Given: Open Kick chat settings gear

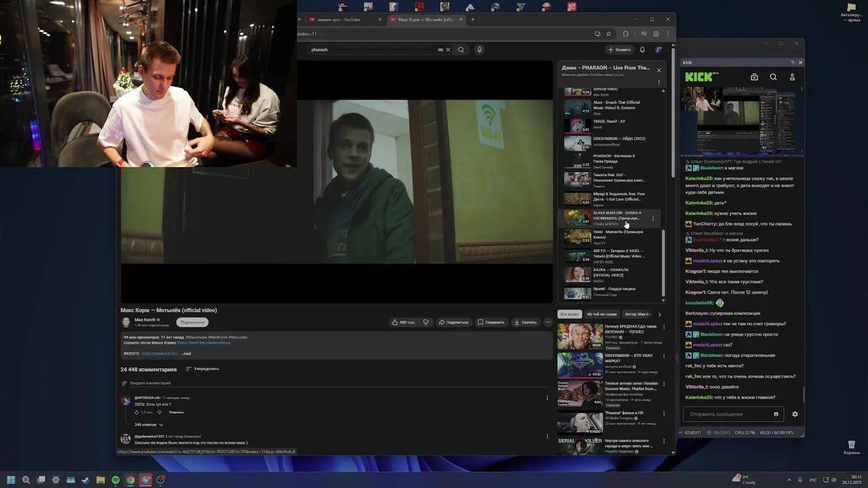Looking at the screenshot, I should pyautogui.click(x=795, y=414).
